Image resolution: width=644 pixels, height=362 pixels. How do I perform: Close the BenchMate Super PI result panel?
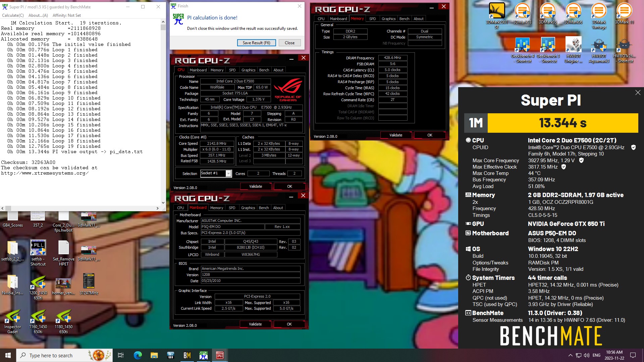pyautogui.click(x=638, y=93)
